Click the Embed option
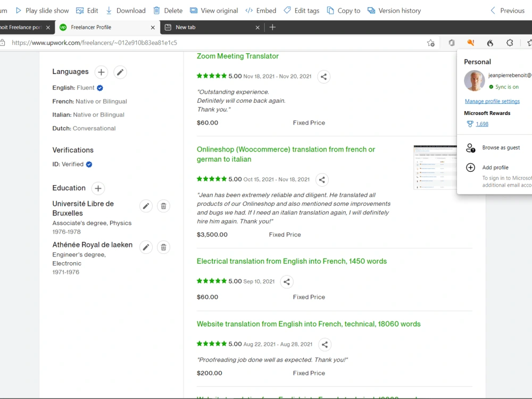Image resolution: width=532 pixels, height=399 pixels. pos(261,11)
